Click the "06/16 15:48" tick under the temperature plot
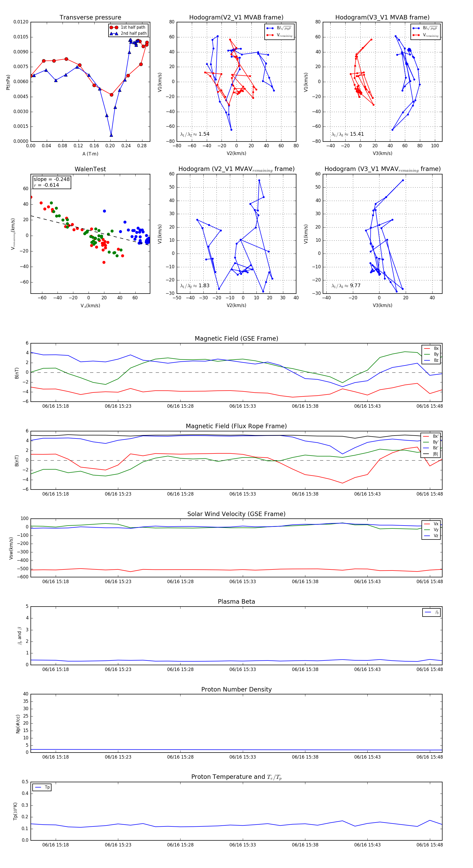Viewport: 473px width, 868px height. (x=430, y=845)
